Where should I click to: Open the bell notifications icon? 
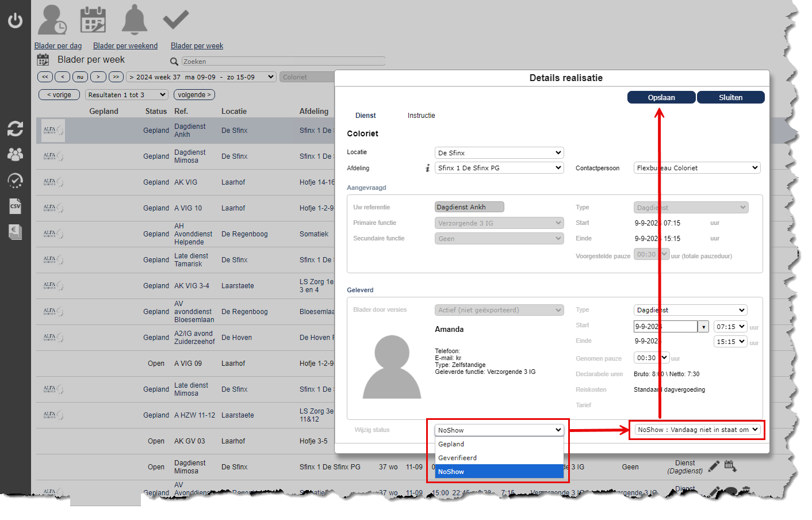[134, 20]
